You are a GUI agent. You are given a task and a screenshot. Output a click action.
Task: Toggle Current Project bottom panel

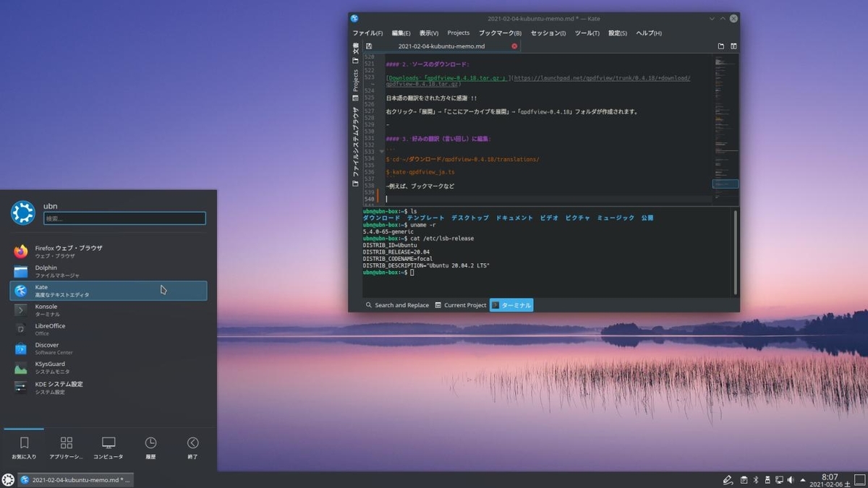[x=460, y=305]
